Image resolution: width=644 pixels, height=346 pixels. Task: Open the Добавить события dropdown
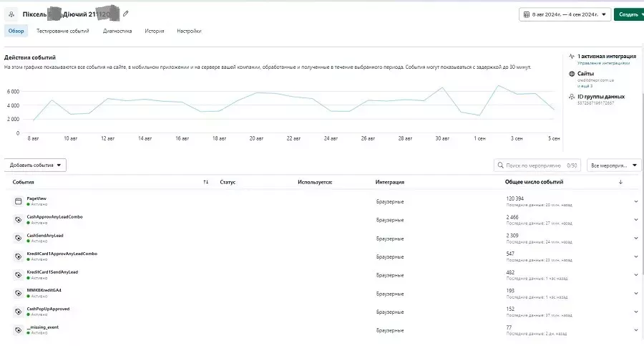(35, 165)
